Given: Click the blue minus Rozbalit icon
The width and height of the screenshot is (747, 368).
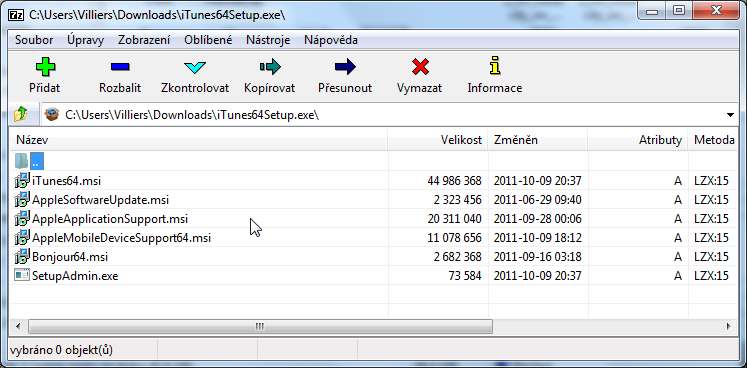Looking at the screenshot, I should pos(120,67).
